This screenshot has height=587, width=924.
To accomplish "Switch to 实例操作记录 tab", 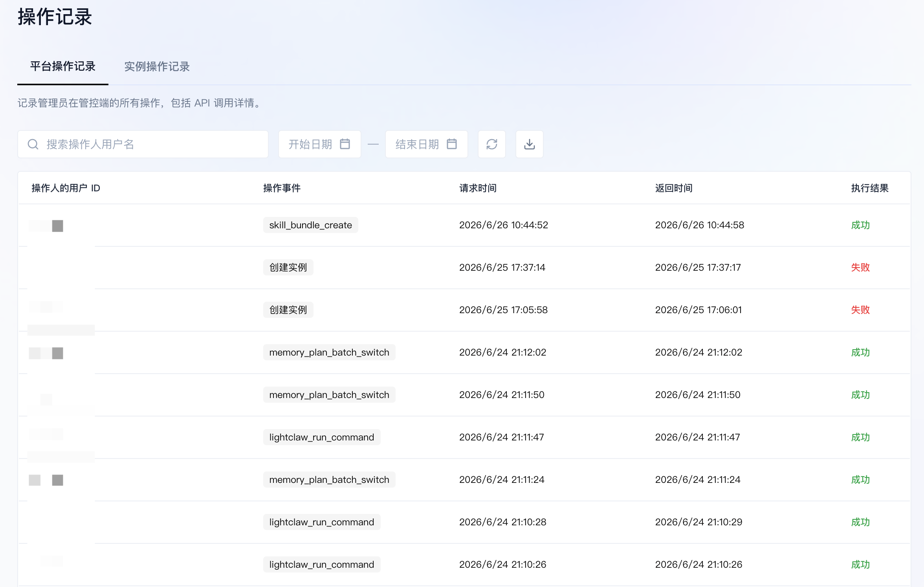I will tap(157, 66).
